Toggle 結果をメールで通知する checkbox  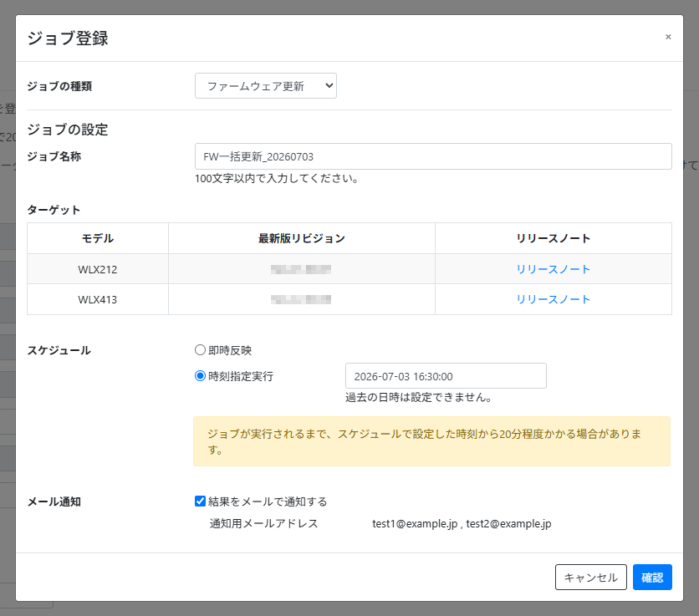coord(200,501)
